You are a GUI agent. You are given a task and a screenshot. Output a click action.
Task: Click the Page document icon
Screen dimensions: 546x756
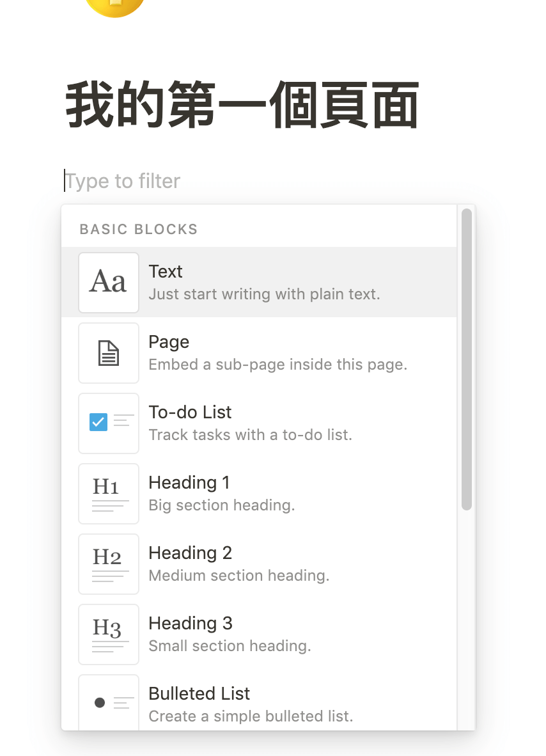[109, 353]
